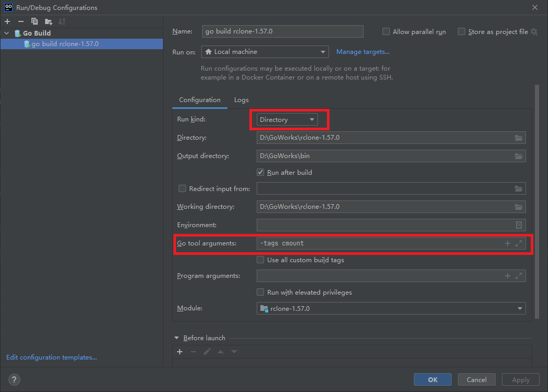Click the OK button
The image size is (548, 392).
433,379
